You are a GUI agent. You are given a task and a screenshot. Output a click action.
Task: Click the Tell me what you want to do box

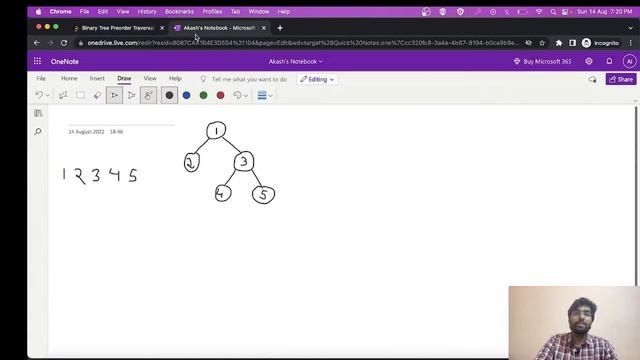[244, 79]
